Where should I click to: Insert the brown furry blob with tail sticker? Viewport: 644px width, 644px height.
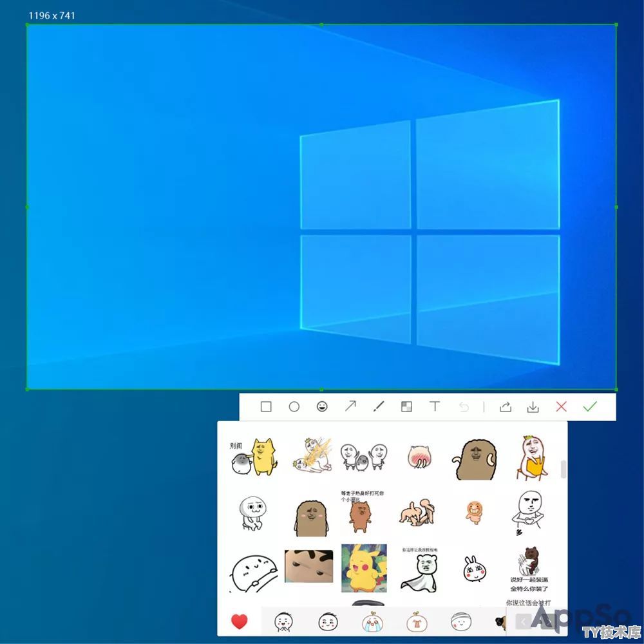point(475,460)
